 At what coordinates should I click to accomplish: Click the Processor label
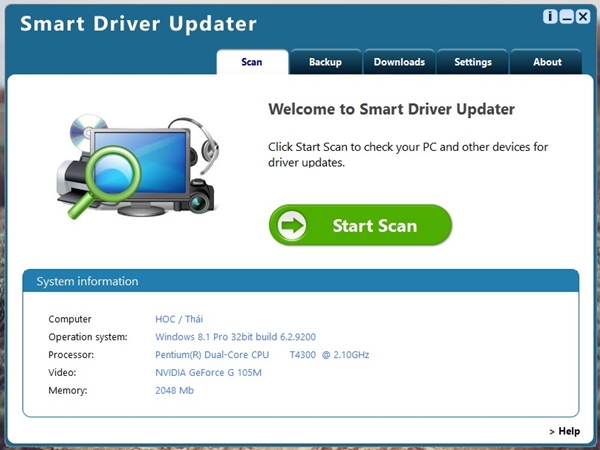(x=71, y=355)
